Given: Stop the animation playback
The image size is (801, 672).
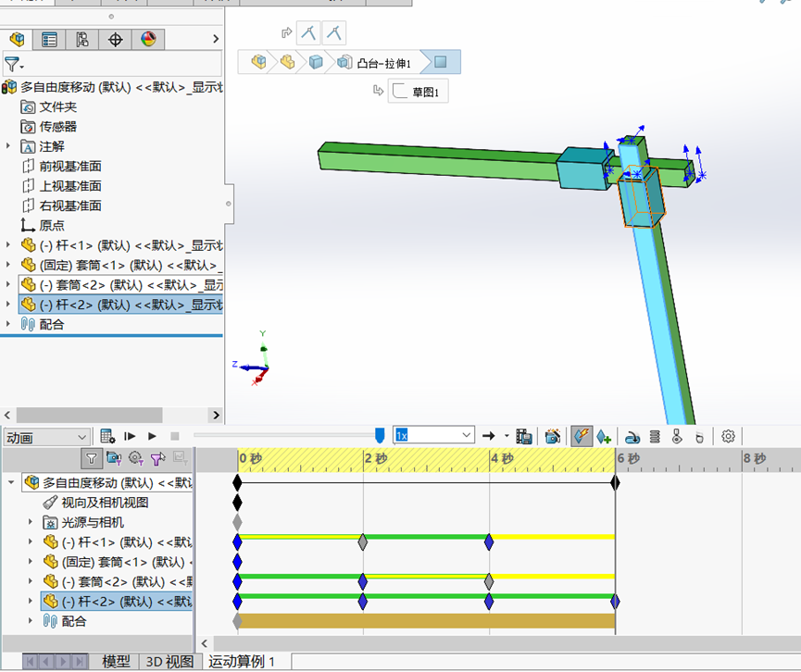Looking at the screenshot, I should point(172,435).
